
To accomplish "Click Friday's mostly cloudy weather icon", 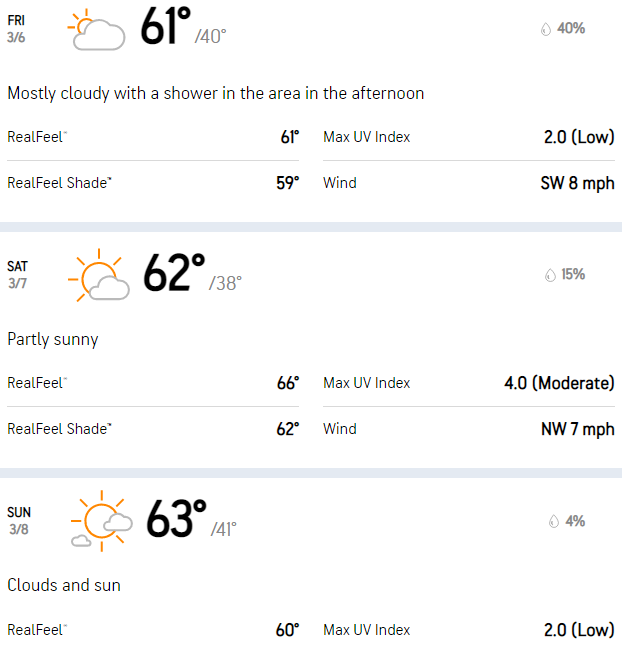I will (96, 30).
